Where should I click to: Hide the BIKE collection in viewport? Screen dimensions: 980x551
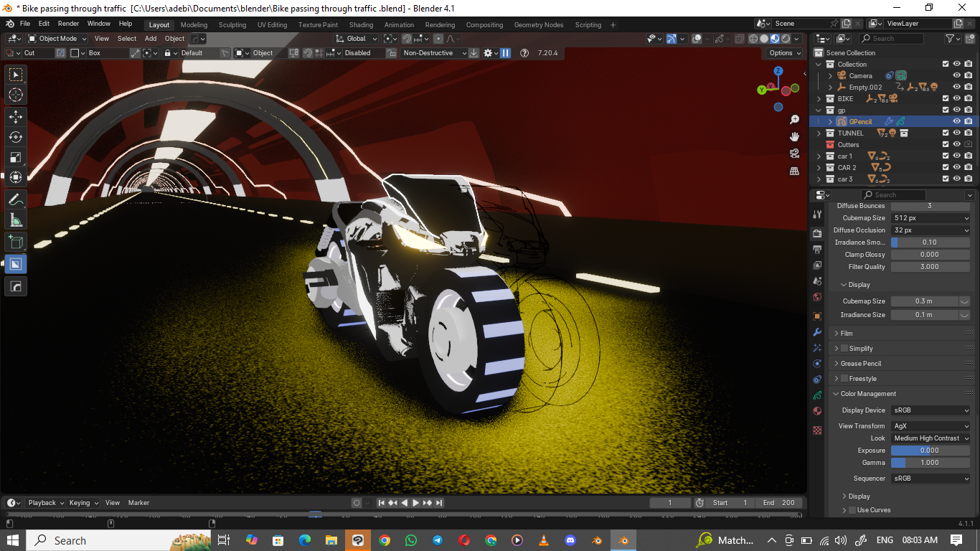[x=956, y=98]
